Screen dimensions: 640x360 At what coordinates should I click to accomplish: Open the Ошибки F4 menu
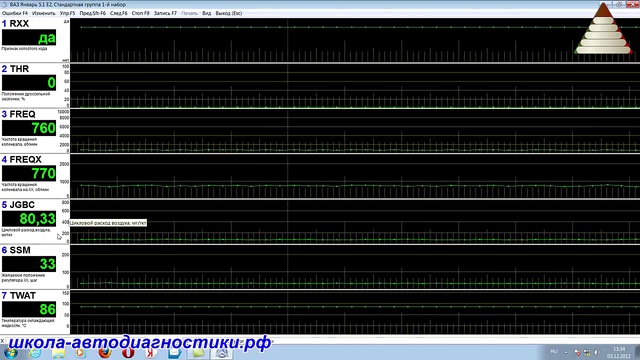tap(15, 13)
